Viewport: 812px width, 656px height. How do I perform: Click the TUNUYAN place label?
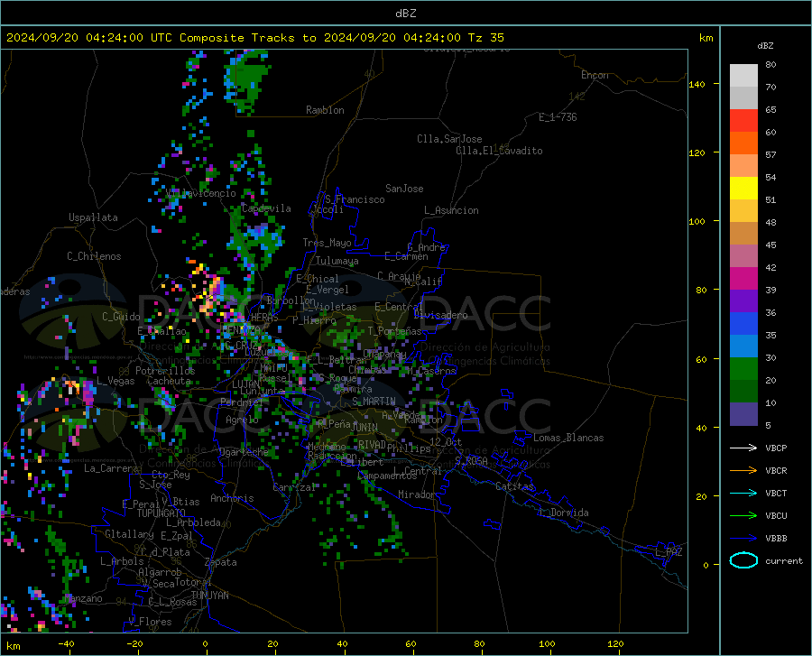(x=209, y=596)
